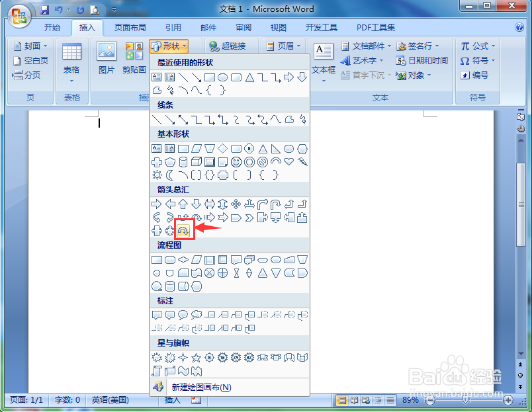Insert a Blank Page (空白页)
This screenshot has height=412, width=532.
coord(30,61)
